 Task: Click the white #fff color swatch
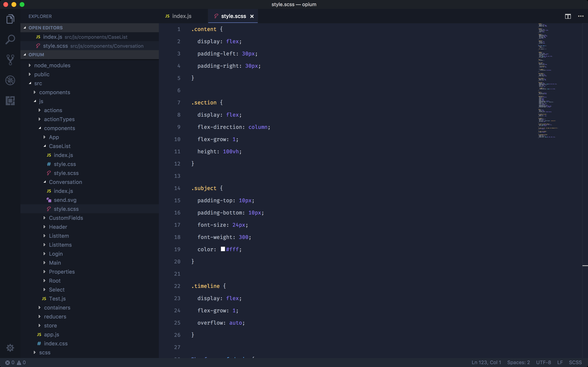(223, 249)
